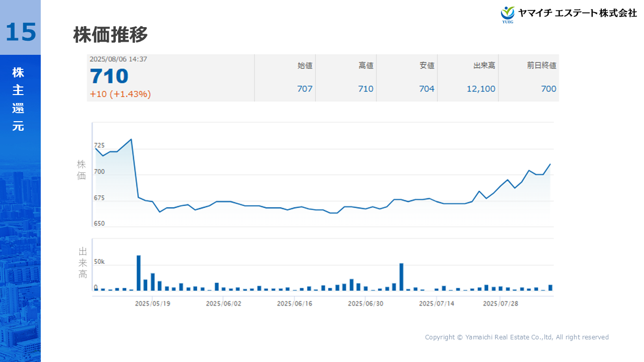Click the 50k volume axis label
Viewport: 644px width, 362px height.
pyautogui.click(x=99, y=262)
